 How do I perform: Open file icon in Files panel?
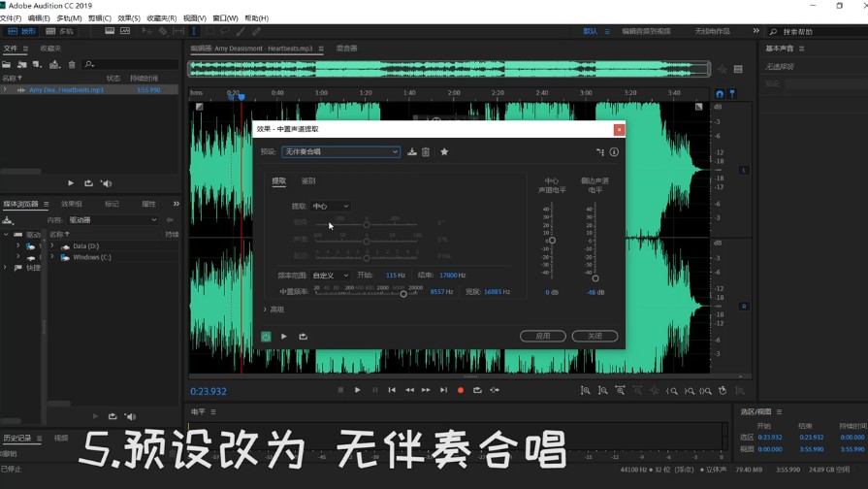(7, 65)
